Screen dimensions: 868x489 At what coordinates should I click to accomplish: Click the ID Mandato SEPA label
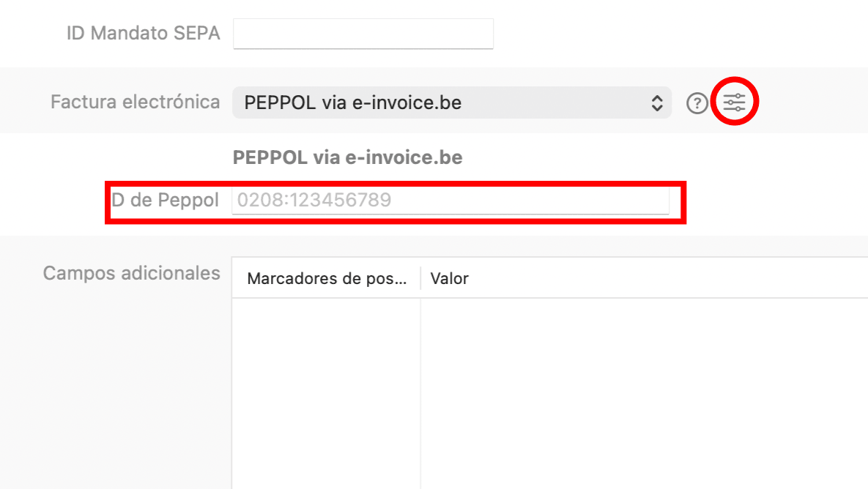(x=144, y=33)
